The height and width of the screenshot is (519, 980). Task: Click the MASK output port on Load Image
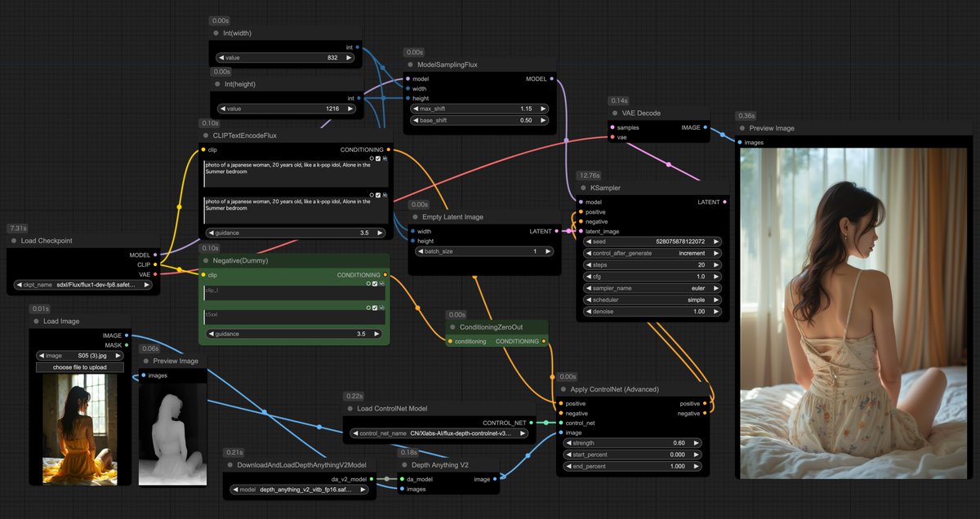click(126, 345)
